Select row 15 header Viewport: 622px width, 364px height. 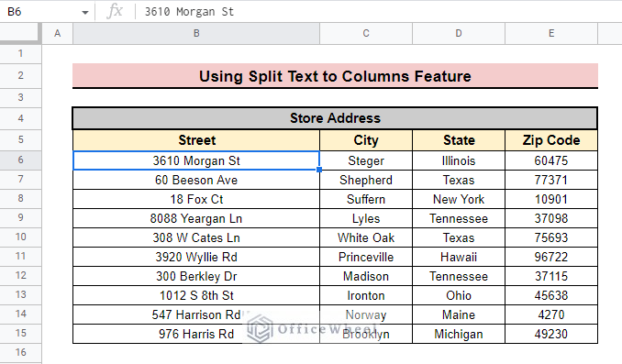click(20, 334)
